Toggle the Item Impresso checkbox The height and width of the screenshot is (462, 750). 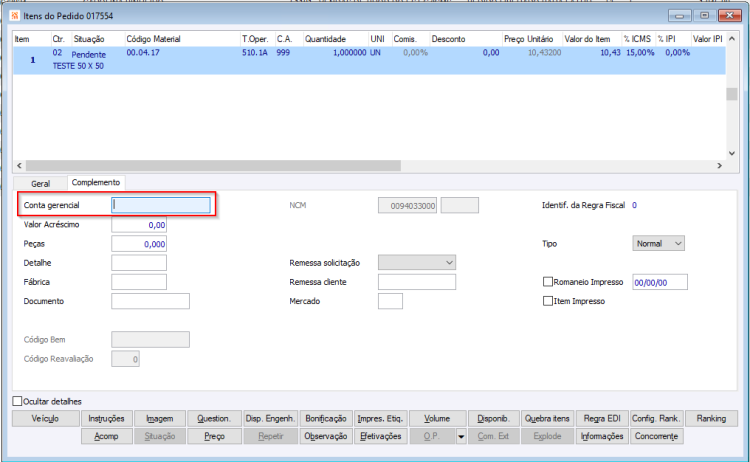[x=548, y=301]
